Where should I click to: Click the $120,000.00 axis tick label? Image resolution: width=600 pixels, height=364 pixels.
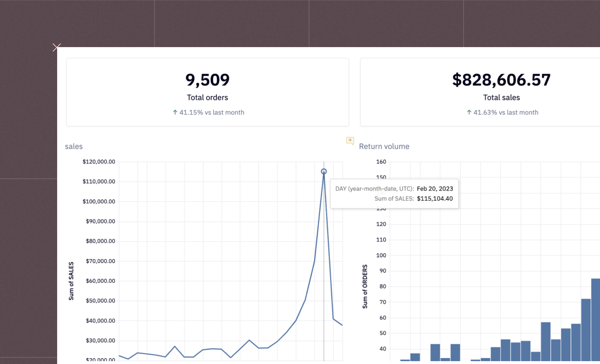(x=99, y=161)
